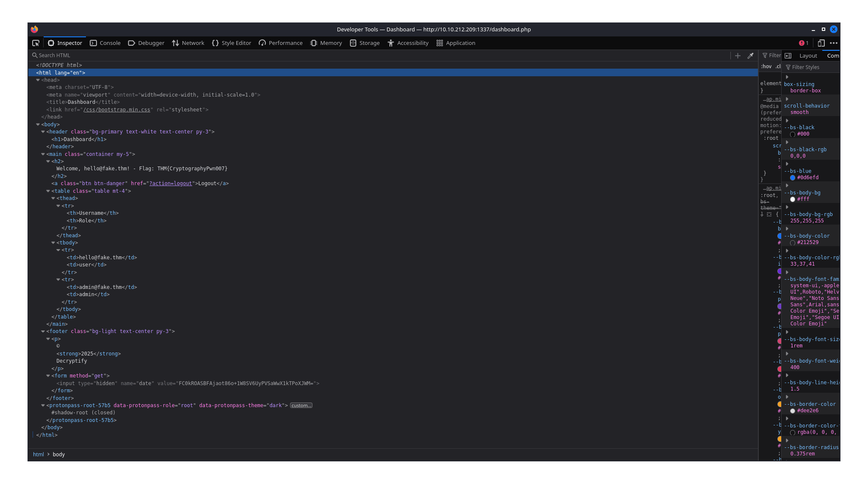This screenshot has width=868, height=494.
Task: Collapse the table class="table mt-4" node
Action: tap(48, 191)
